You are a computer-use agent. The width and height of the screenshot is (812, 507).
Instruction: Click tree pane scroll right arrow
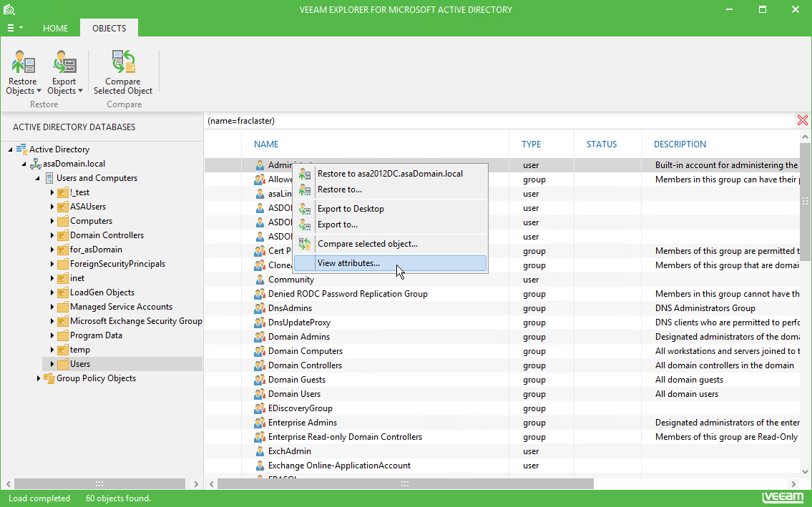coord(196,483)
